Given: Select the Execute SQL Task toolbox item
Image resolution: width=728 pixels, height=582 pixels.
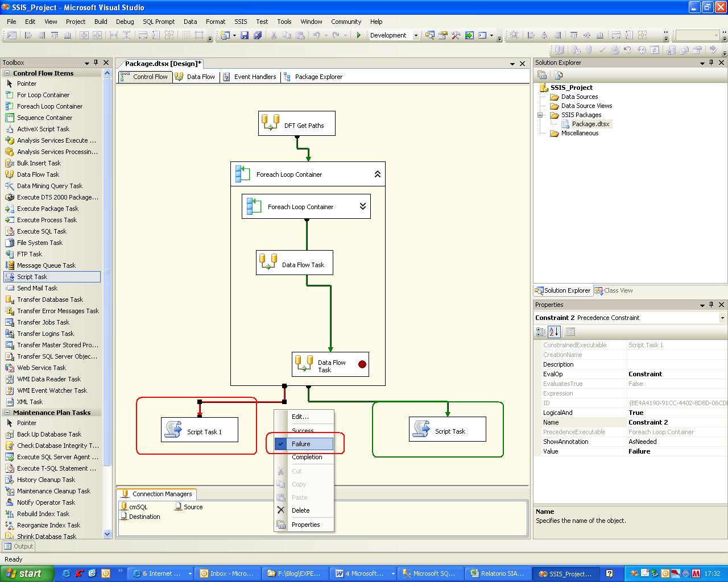Looking at the screenshot, I should [x=52, y=231].
